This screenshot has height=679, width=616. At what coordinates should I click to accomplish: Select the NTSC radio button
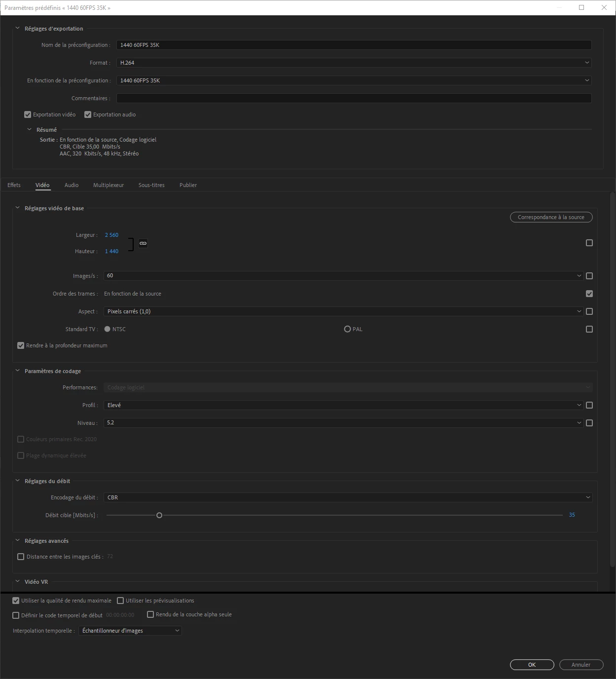107,329
